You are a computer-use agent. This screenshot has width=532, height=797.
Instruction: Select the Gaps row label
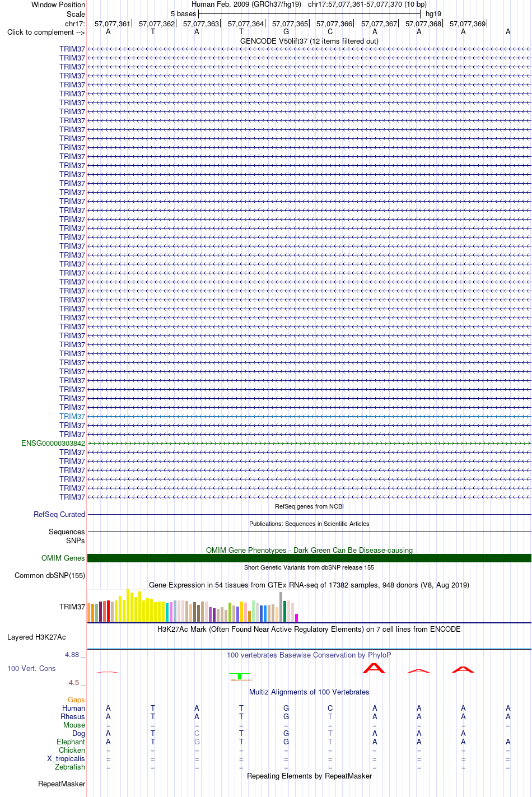[76, 700]
